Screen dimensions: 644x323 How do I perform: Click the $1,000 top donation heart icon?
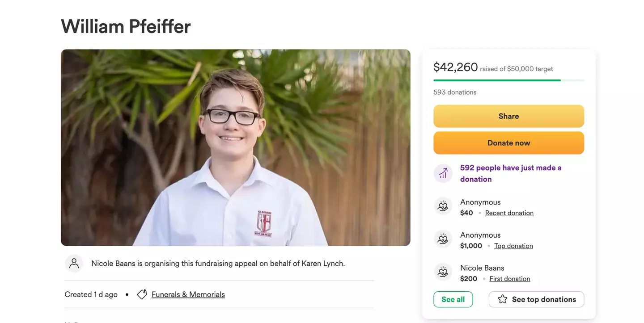coord(443,239)
